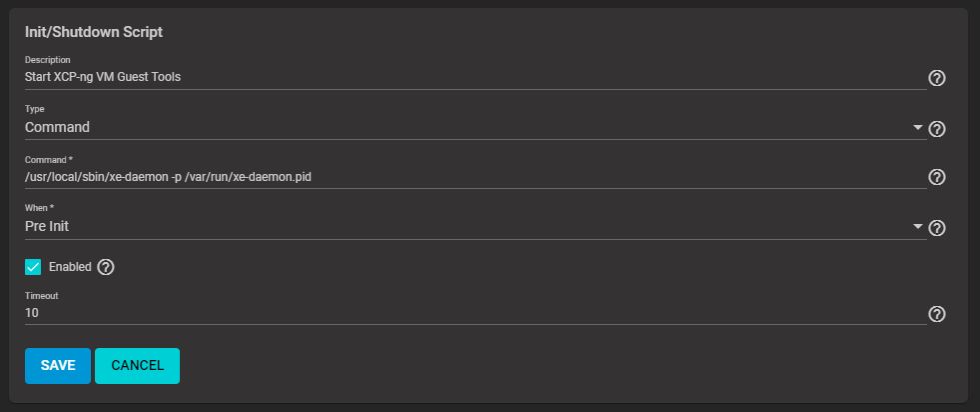Focus the Description text field
Image resolution: width=980 pixels, height=412 pixels.
tap(475, 78)
